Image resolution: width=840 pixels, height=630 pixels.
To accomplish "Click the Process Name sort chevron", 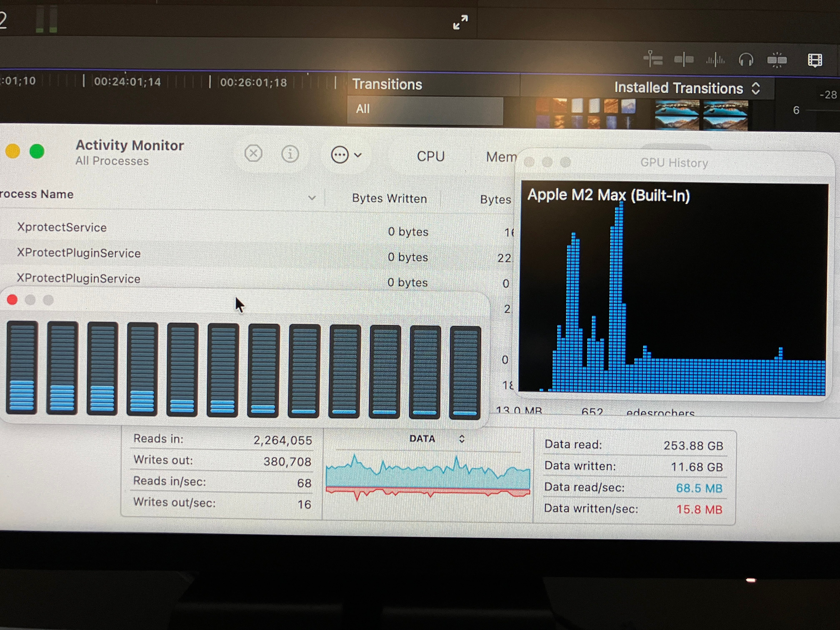I will [312, 198].
